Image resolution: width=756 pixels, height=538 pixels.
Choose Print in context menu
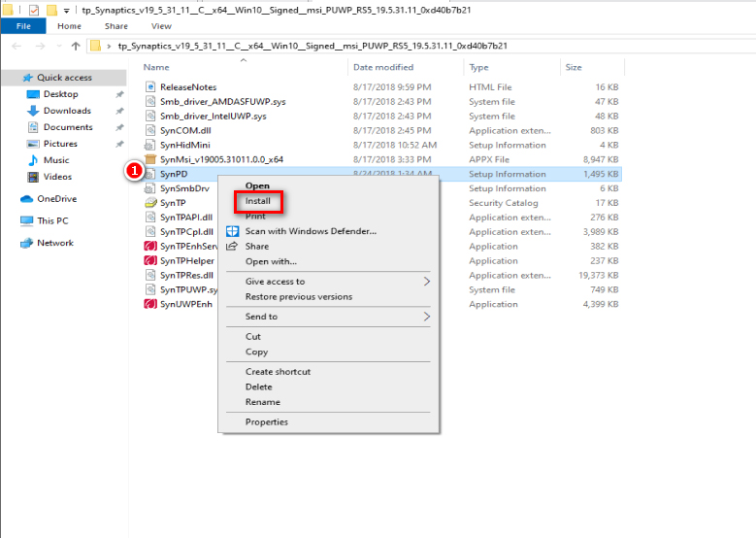(x=255, y=217)
